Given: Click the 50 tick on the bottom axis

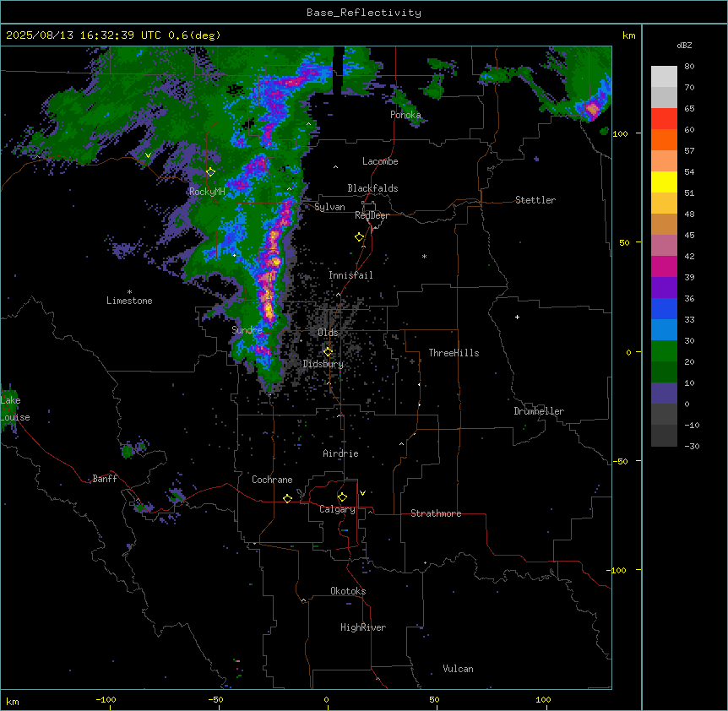Looking at the screenshot, I should point(434,699).
